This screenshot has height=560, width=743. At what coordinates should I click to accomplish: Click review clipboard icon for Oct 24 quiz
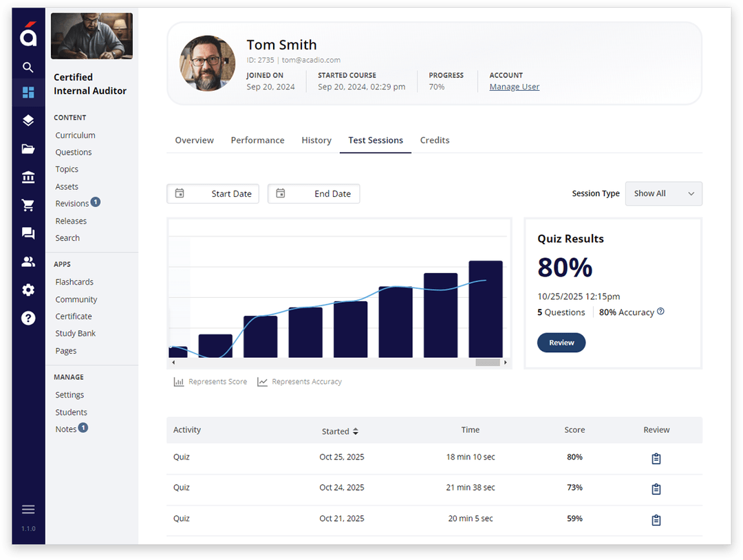(656, 489)
